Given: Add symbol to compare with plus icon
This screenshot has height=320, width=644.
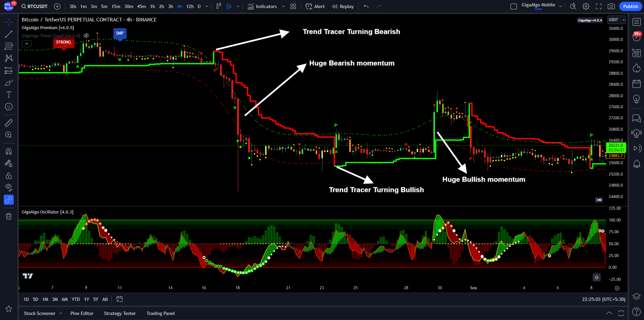Looking at the screenshot, I should (x=57, y=6).
